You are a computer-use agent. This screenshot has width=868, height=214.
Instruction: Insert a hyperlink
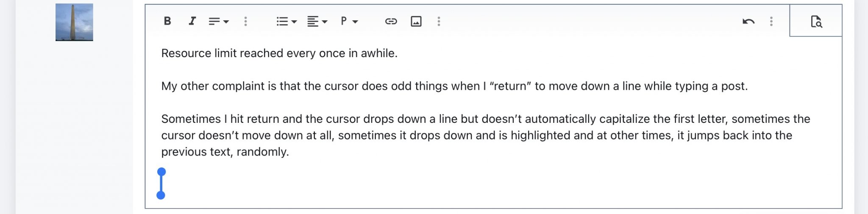click(x=391, y=21)
